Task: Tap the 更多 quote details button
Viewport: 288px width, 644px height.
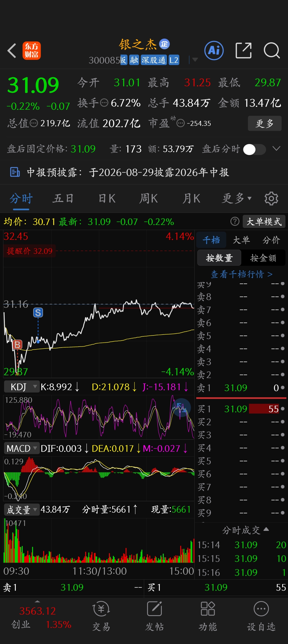Action: tap(265, 123)
